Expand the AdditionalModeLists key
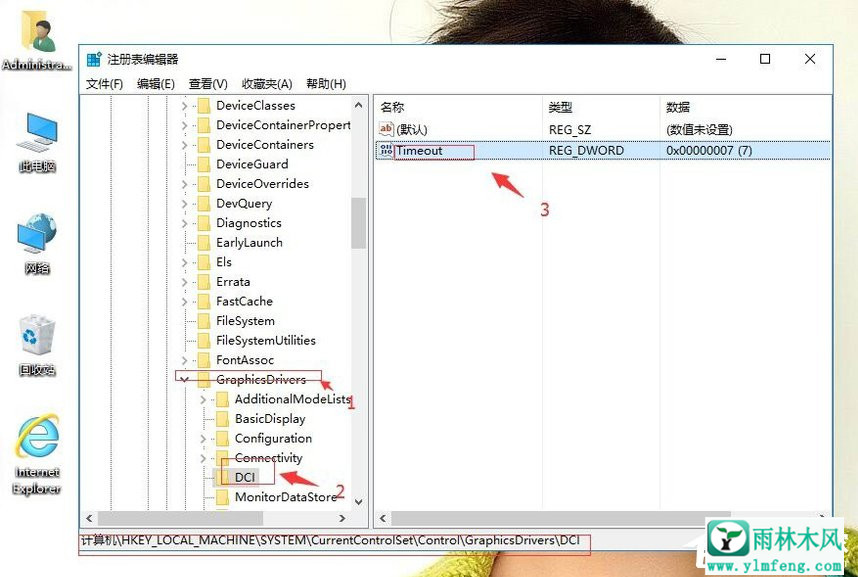858x577 pixels. 203,400
